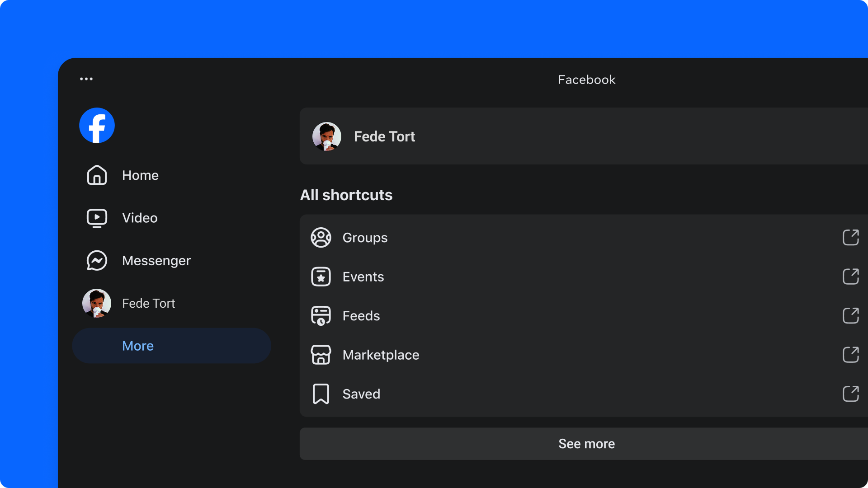The width and height of the screenshot is (868, 488).
Task: Go to Home in the sidebar
Action: pos(172,175)
